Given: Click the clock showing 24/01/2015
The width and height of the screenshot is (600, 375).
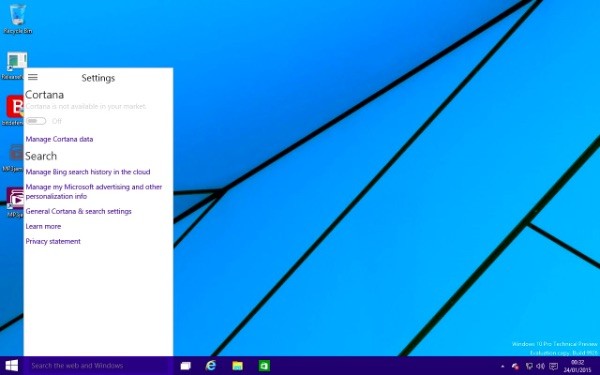Looking at the screenshot, I should coord(577,366).
